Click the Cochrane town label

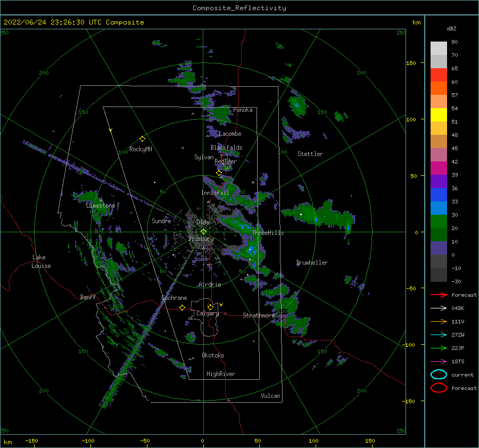pos(174,298)
